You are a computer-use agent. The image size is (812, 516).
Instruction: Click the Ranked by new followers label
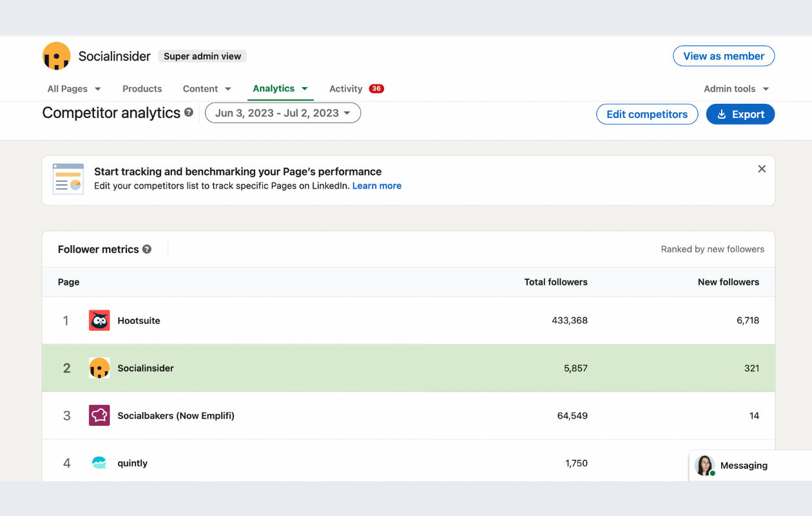point(713,249)
